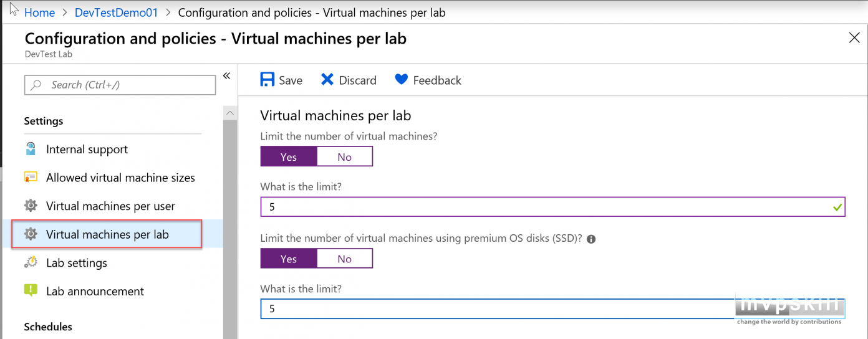Screen dimensions: 868x339
Task: Click the Feedback heart icon
Action: [x=402, y=79]
